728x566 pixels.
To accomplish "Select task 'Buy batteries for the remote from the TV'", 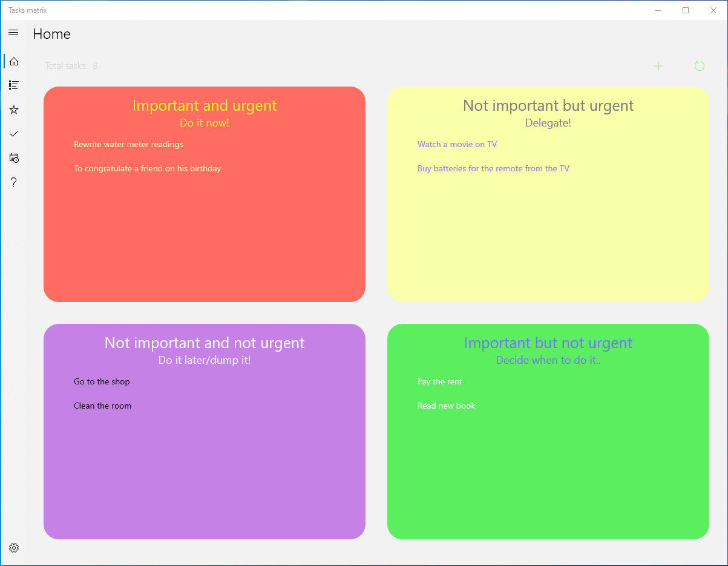I will 493,168.
